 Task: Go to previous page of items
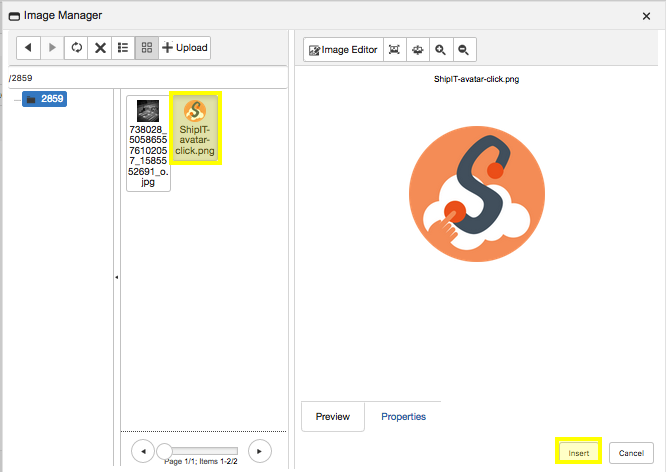[143, 451]
